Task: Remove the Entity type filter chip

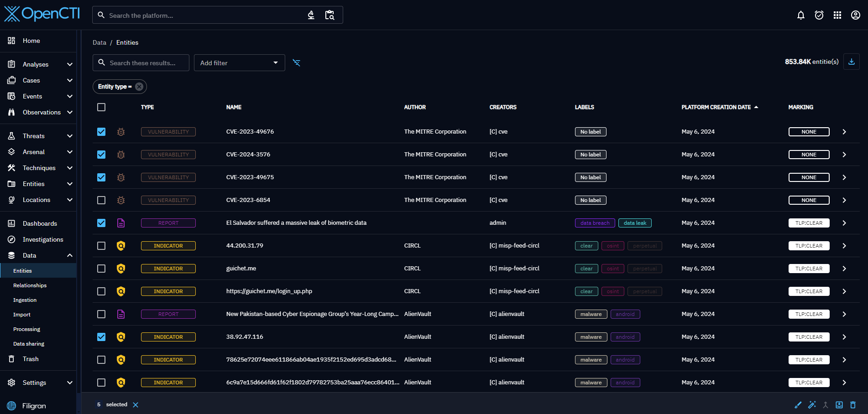Action: [x=139, y=87]
